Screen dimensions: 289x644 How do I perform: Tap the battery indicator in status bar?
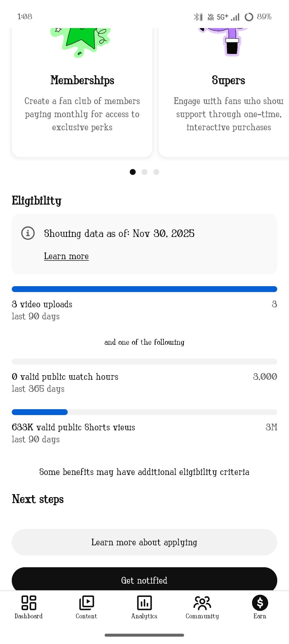pos(249,17)
